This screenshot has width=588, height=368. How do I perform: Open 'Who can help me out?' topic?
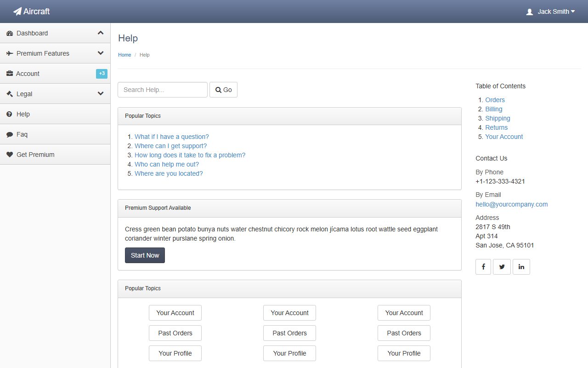click(x=167, y=164)
